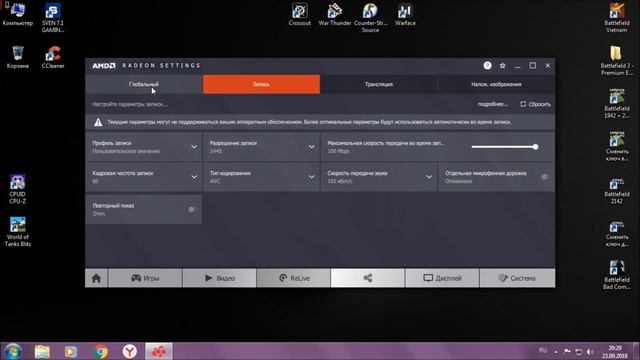The image size is (640, 360).
Task: Maximize the Radeon Settings window
Action: [x=533, y=65]
